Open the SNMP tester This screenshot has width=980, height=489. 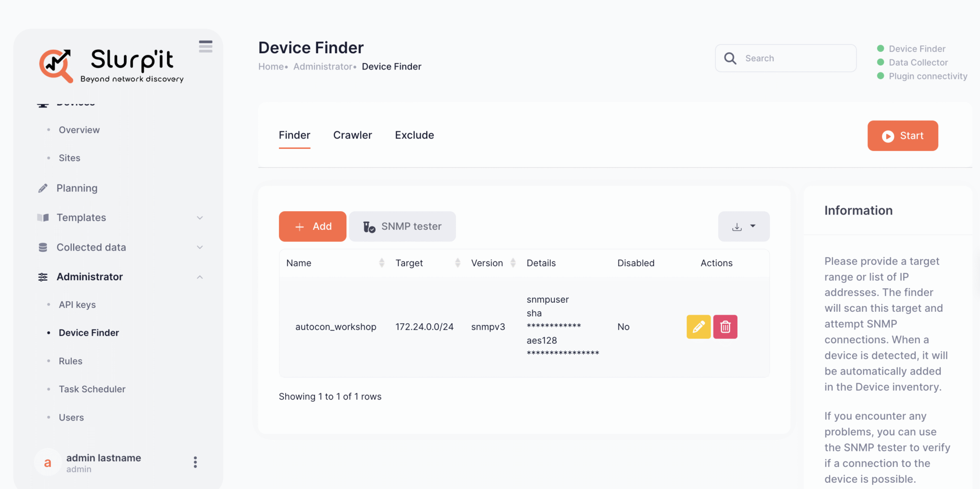click(402, 227)
